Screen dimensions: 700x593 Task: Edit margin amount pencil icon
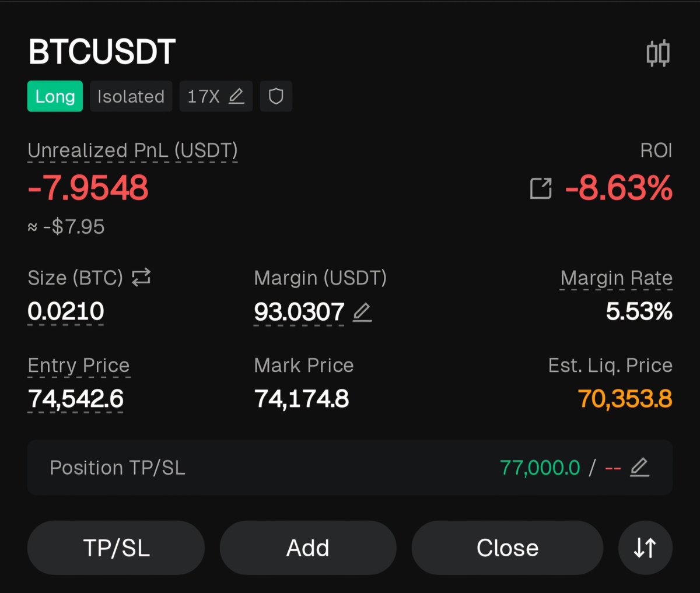click(x=362, y=312)
